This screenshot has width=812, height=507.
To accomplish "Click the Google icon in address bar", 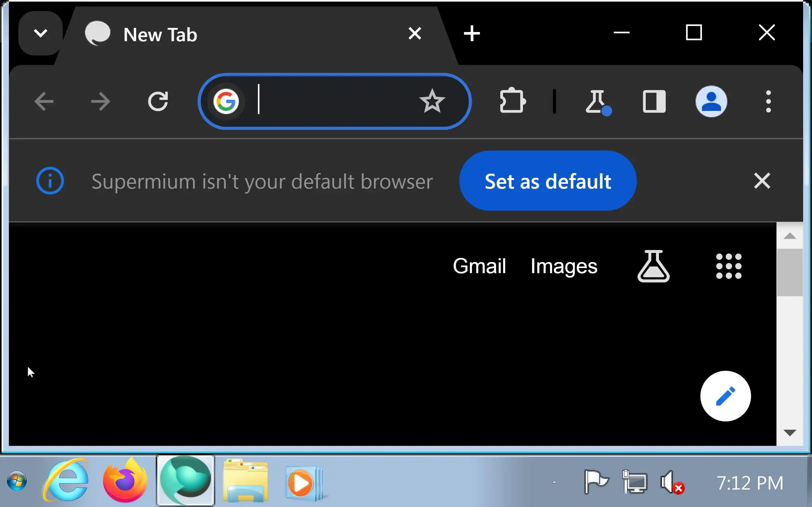I will click(226, 101).
